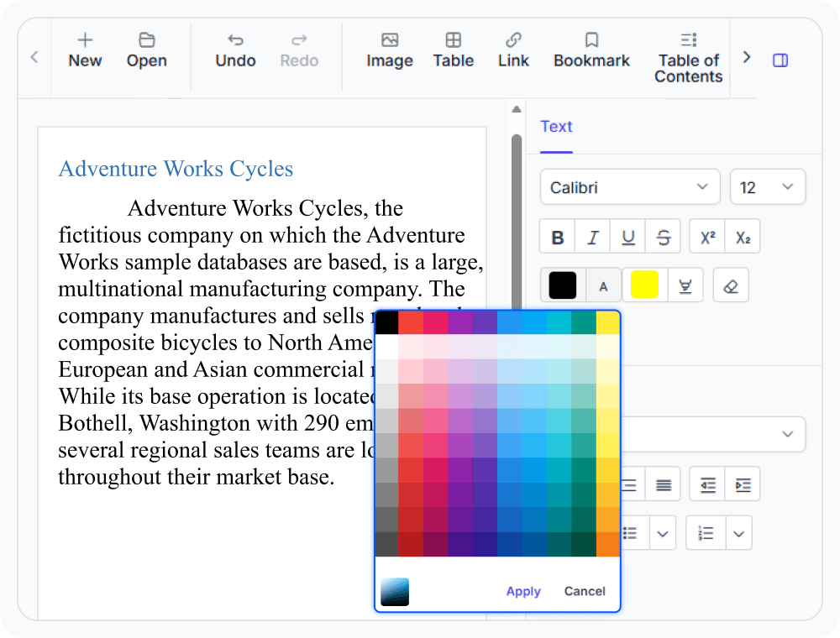Open numbered list style dropdown arrow

738,534
